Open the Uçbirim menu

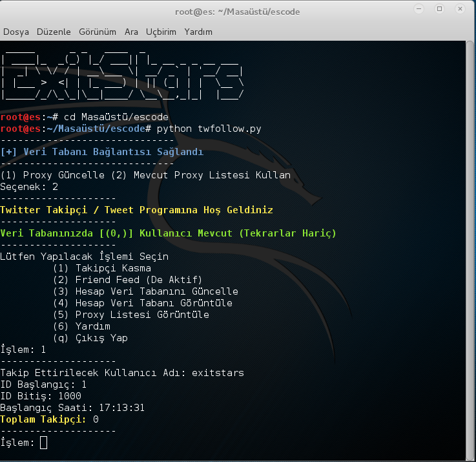point(161,32)
